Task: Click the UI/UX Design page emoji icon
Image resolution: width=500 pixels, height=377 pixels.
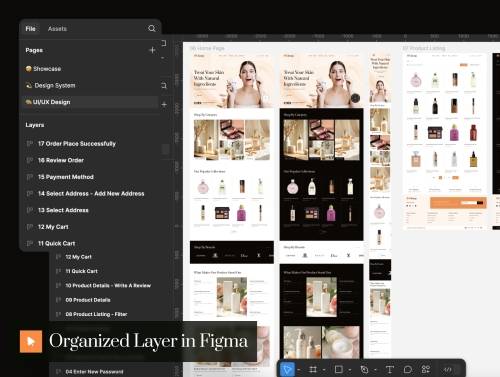Action: click(29, 102)
